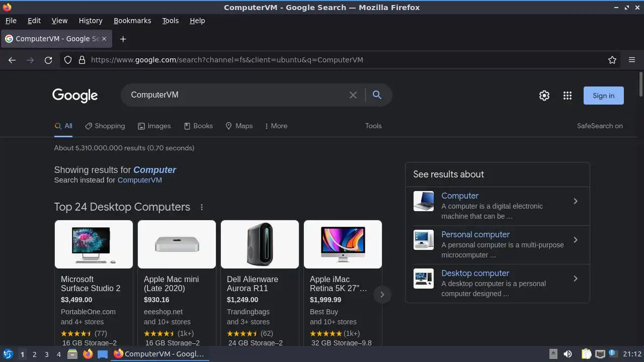Switch to the Maps results tab
The height and width of the screenshot is (362, 644).
239,126
